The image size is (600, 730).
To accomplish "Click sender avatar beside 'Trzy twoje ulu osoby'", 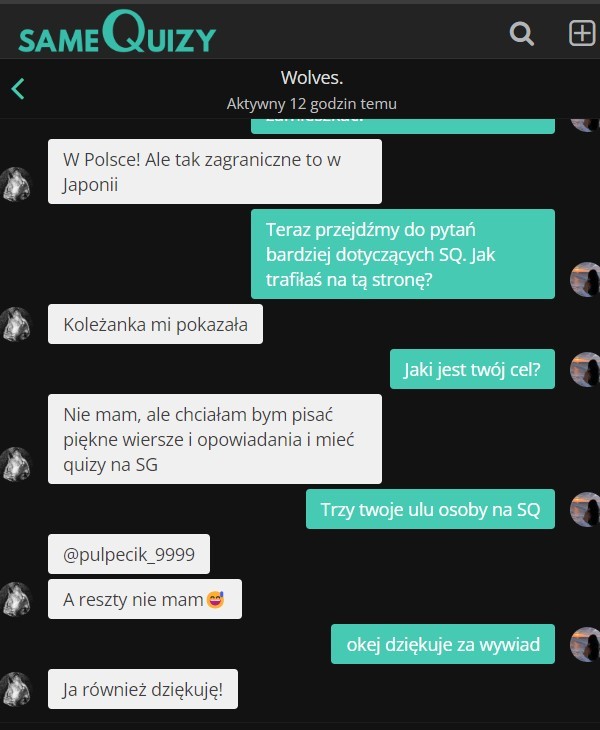I will click(585, 509).
